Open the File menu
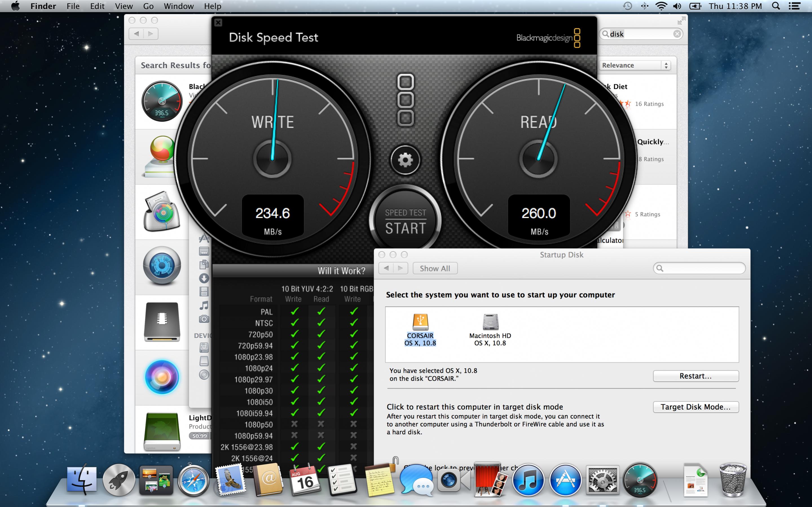This screenshot has width=812, height=507. coord(73,6)
